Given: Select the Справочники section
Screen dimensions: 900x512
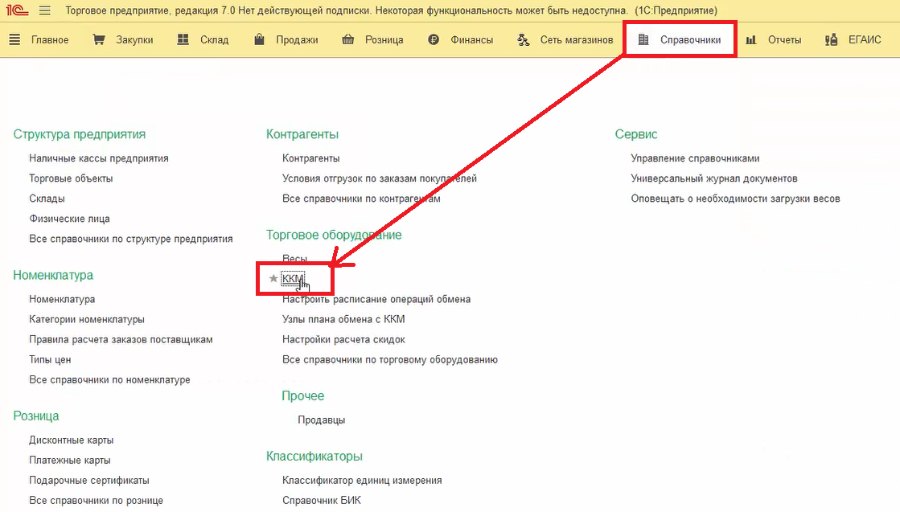Looking at the screenshot, I should pyautogui.click(x=690, y=40).
